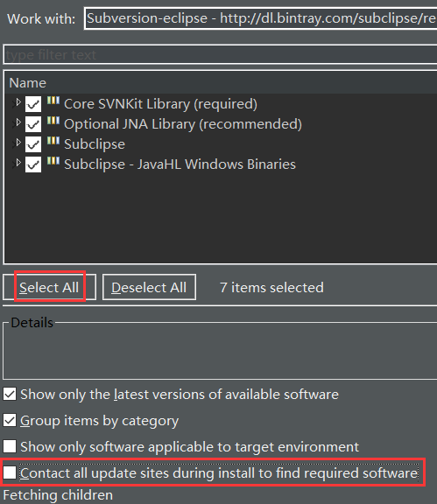Click the Fetching children status text
437x504 pixels.
coord(58,495)
